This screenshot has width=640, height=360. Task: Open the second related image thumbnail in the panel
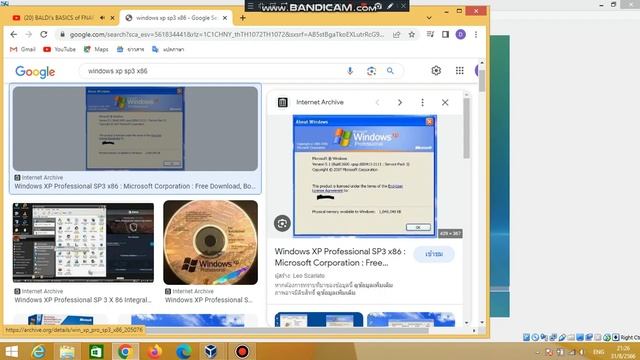[411, 319]
